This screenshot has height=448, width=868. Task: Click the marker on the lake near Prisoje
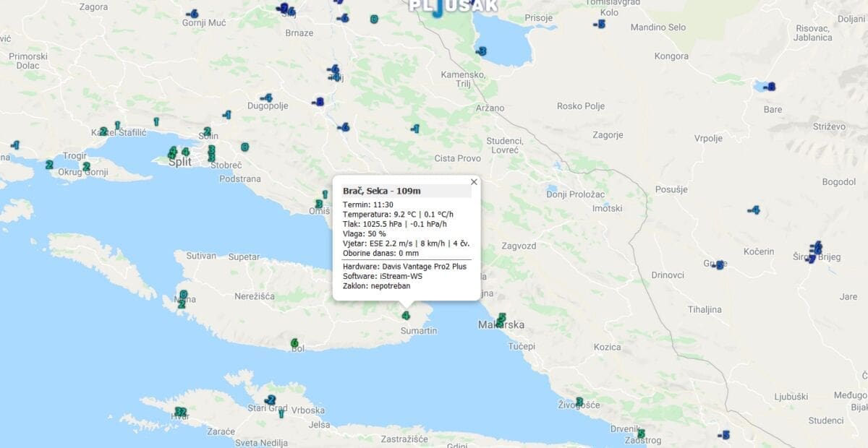coord(481,51)
